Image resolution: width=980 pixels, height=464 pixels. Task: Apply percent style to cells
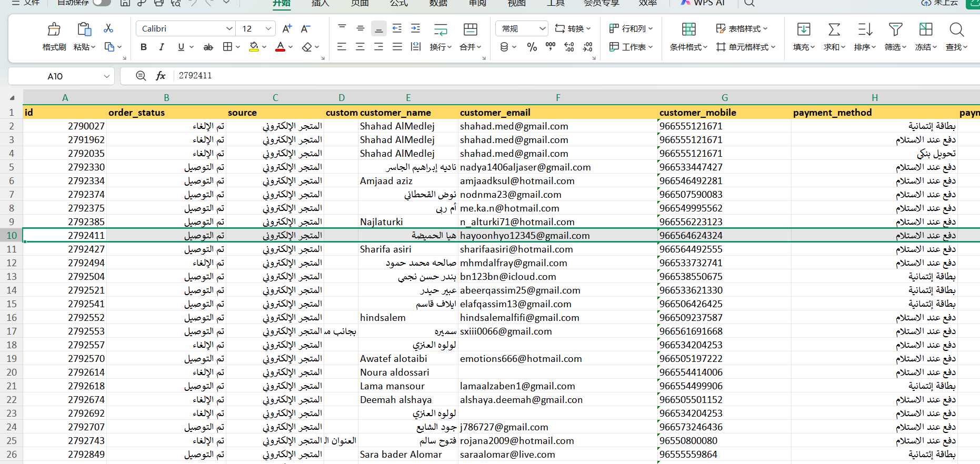[532, 47]
